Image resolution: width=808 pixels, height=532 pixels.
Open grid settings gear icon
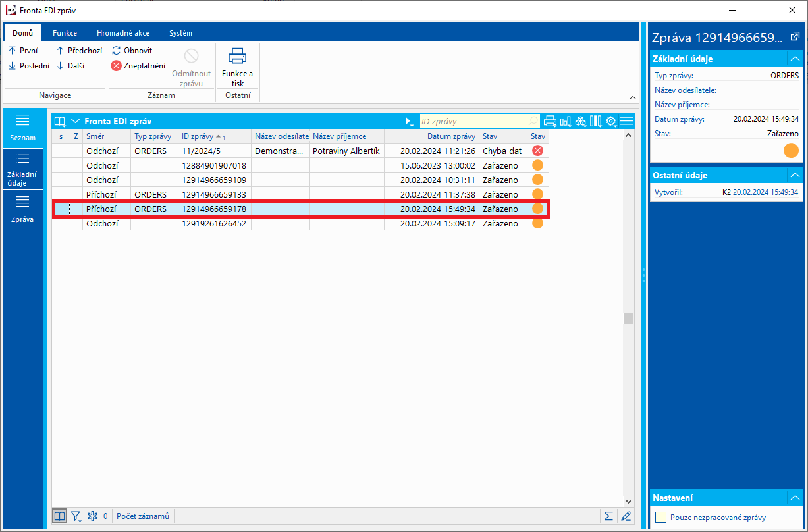[611, 121]
